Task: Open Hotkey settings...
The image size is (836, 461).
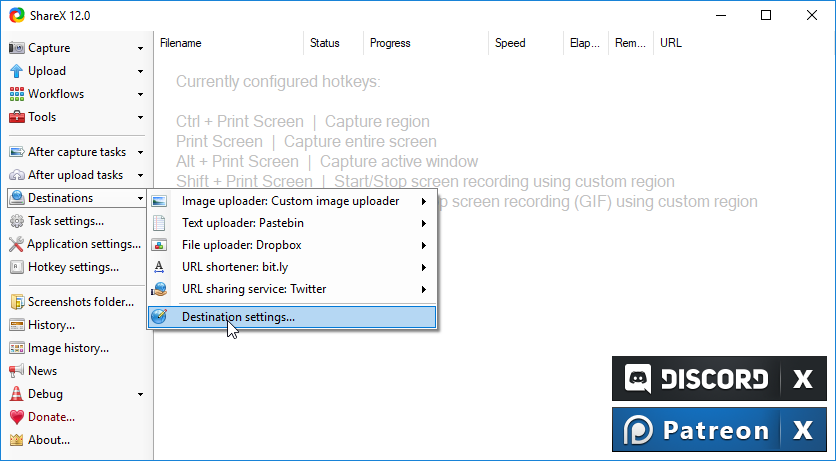Action: 74,267
